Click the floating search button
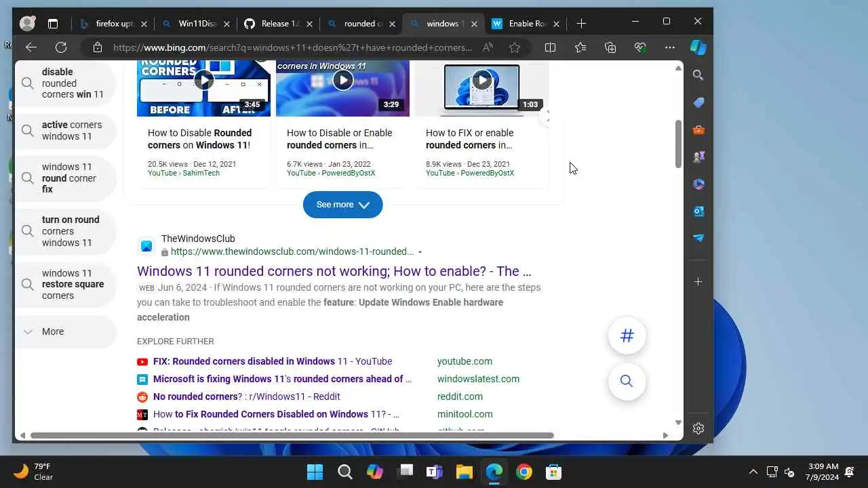The width and height of the screenshot is (868, 488). pos(627,381)
